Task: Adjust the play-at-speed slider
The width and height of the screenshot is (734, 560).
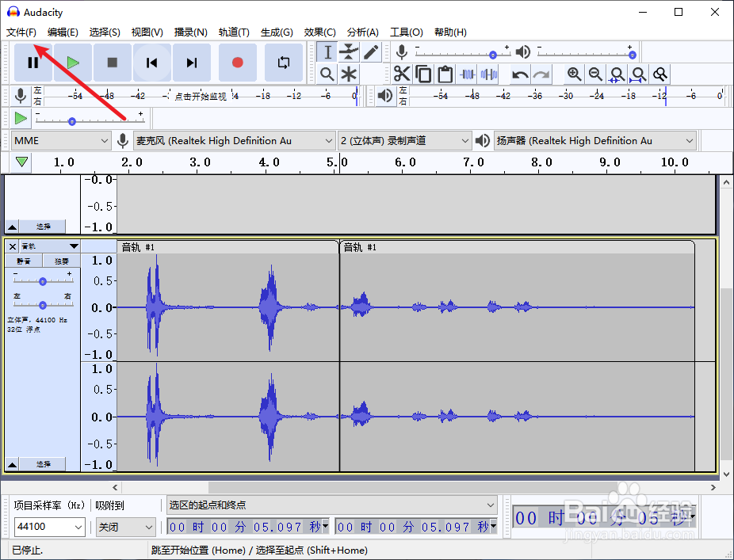Action: pyautogui.click(x=90, y=121)
